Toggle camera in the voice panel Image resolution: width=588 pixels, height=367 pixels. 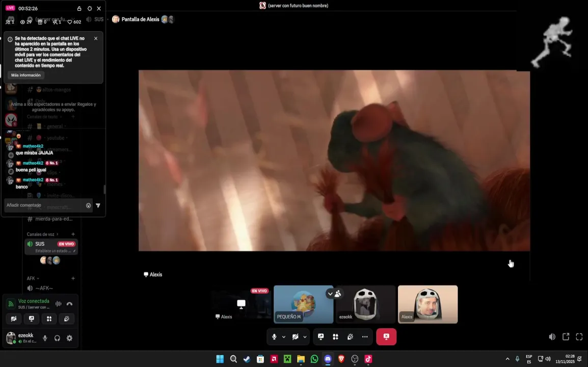[14, 319]
